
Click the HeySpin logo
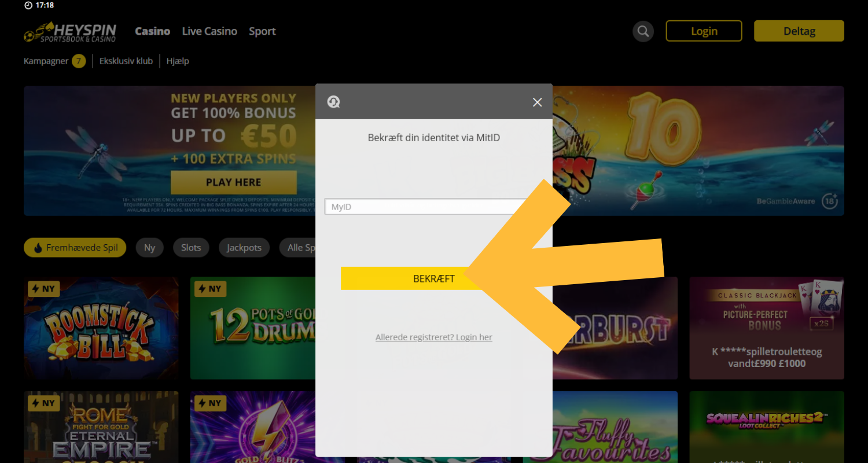(x=70, y=32)
